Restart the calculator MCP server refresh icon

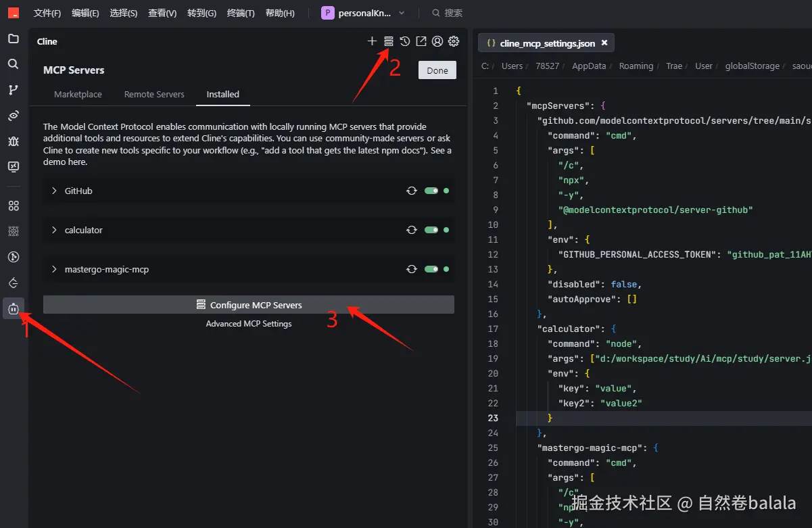point(411,231)
